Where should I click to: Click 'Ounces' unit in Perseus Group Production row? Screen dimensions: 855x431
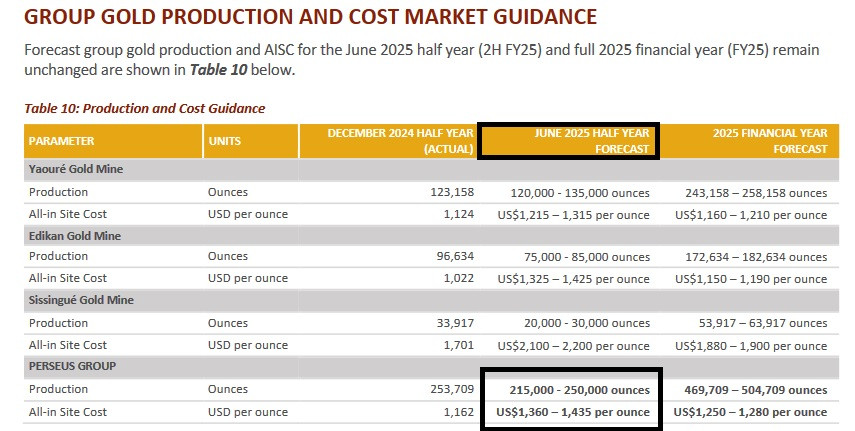click(x=227, y=389)
